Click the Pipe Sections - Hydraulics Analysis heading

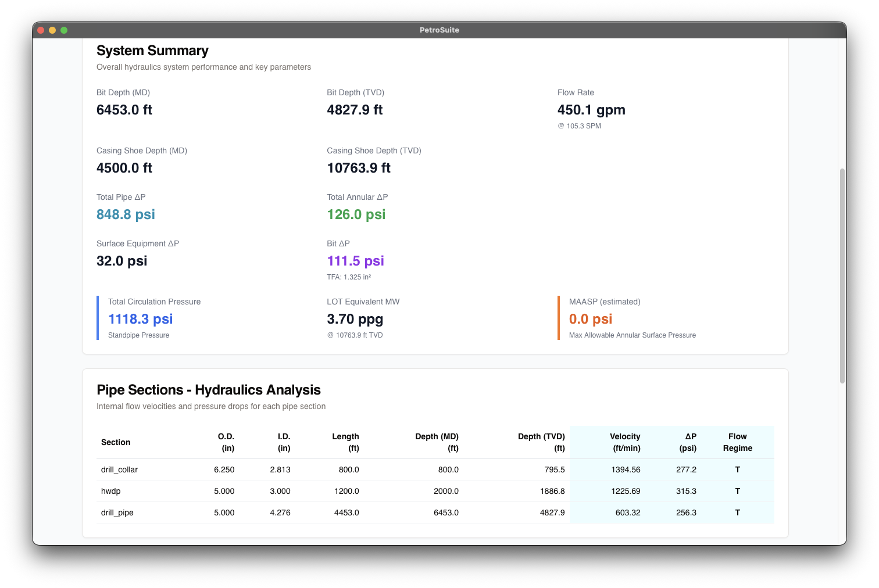click(209, 390)
